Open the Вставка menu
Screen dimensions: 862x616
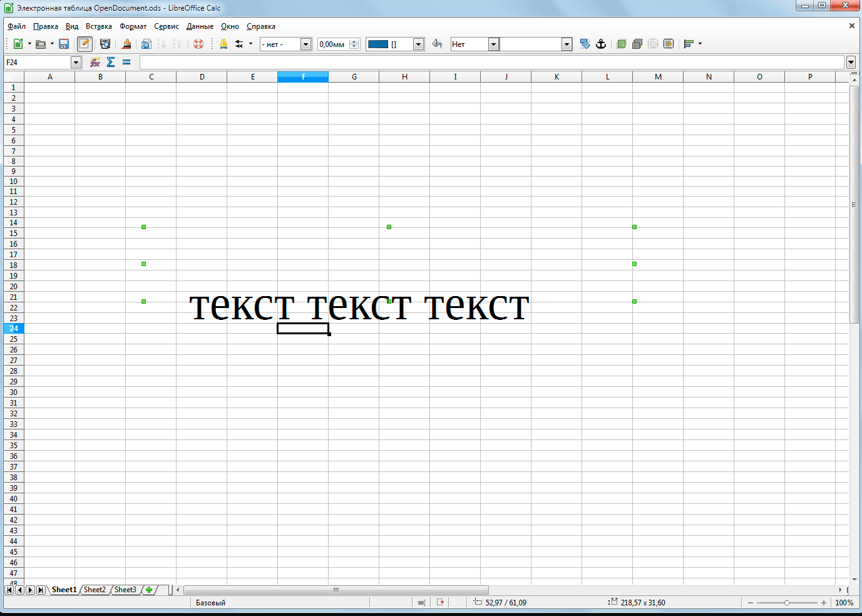99,26
